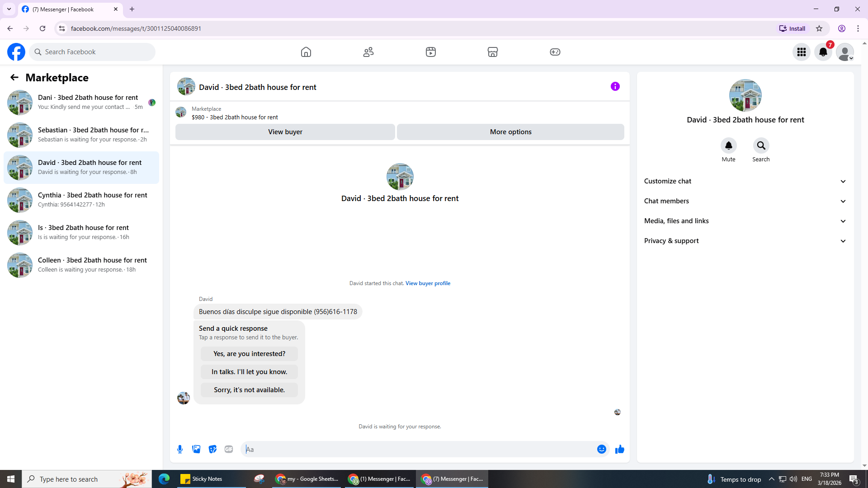Click the purple conversation information icon
The width and height of the screenshot is (868, 488).
[x=615, y=86]
